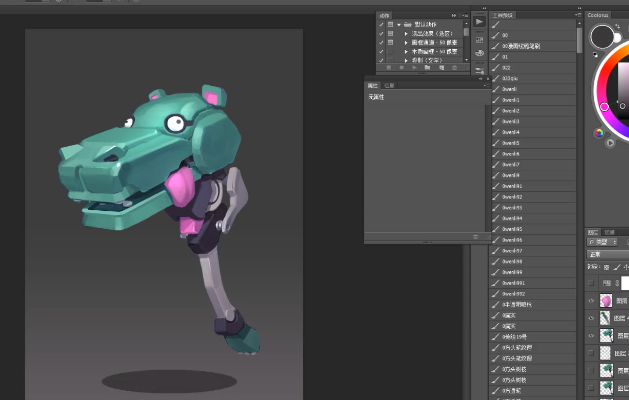
Task: Expand the 画框通道 - 50 像素 action triangle
Action: tap(406, 43)
